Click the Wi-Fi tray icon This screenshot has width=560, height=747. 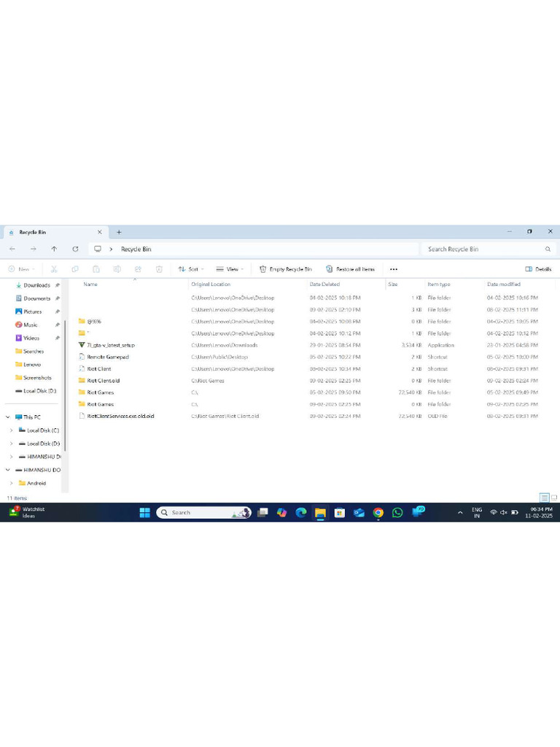click(x=494, y=512)
